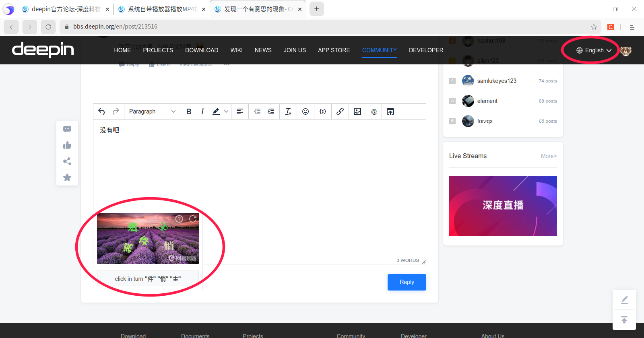Open the WIKI nav item
Screen dimensions: 644x338
click(x=237, y=50)
